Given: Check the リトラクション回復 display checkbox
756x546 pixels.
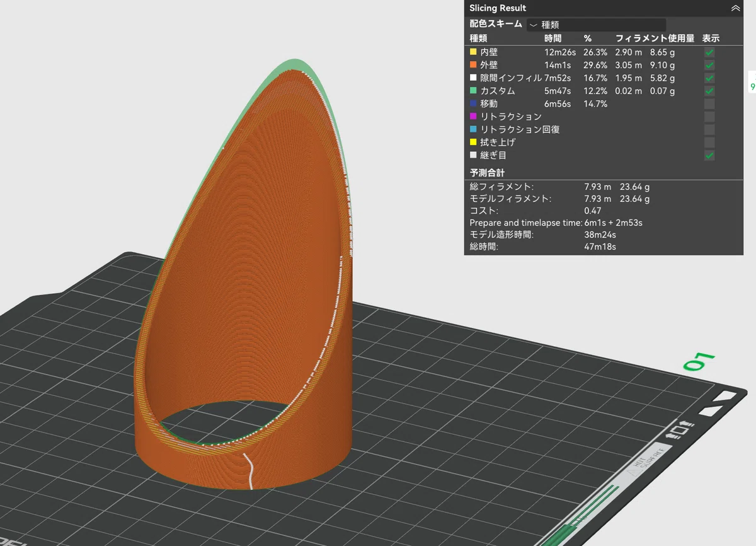Looking at the screenshot, I should tap(709, 129).
